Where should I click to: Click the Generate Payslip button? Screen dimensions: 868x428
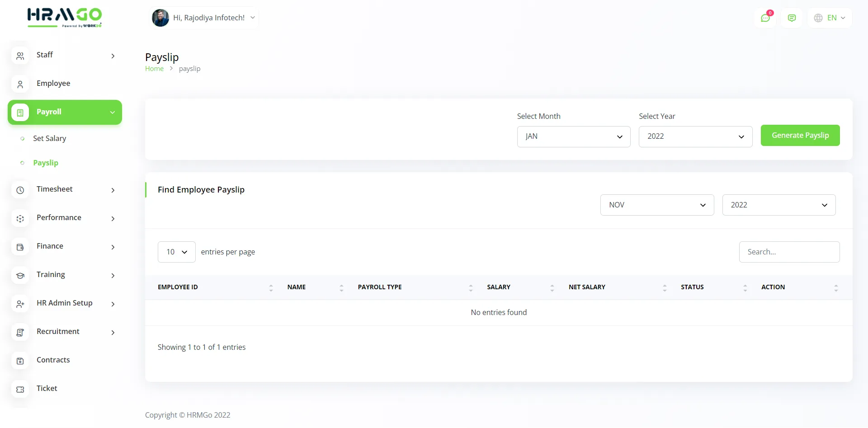[x=800, y=136]
